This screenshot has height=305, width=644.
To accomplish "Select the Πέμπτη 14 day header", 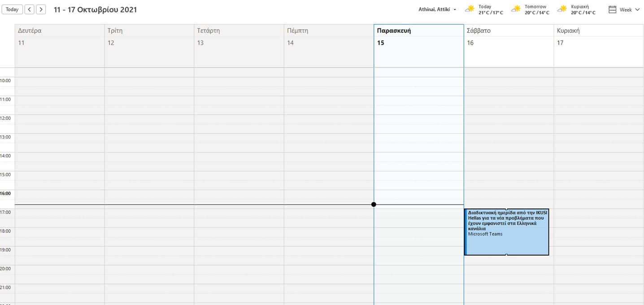I will coord(328,37).
